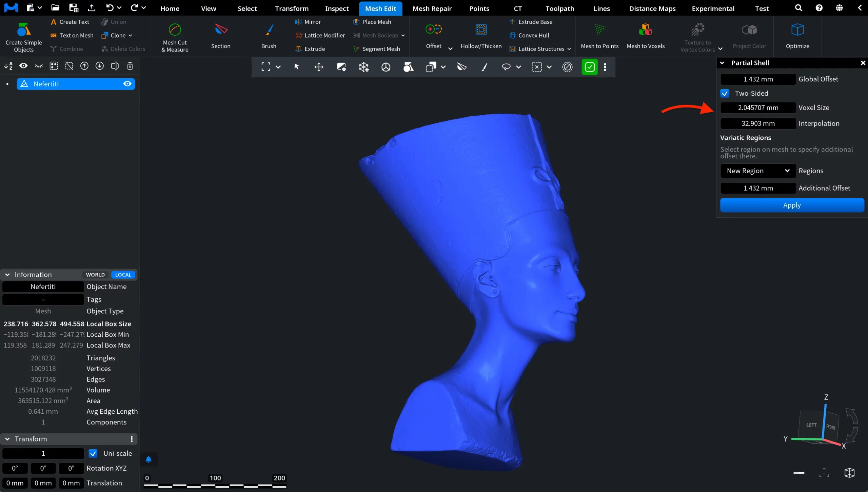Open the undo history dropdown arrow
The width and height of the screenshot is (868, 492).
119,8
